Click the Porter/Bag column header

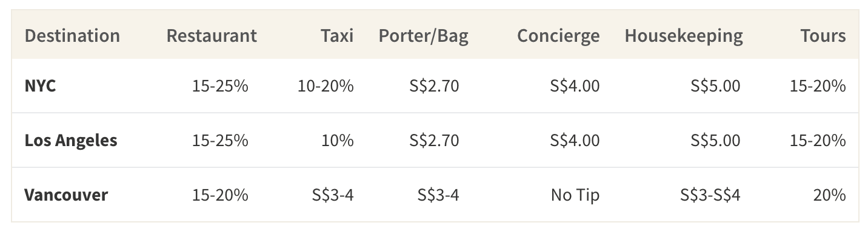point(423,36)
